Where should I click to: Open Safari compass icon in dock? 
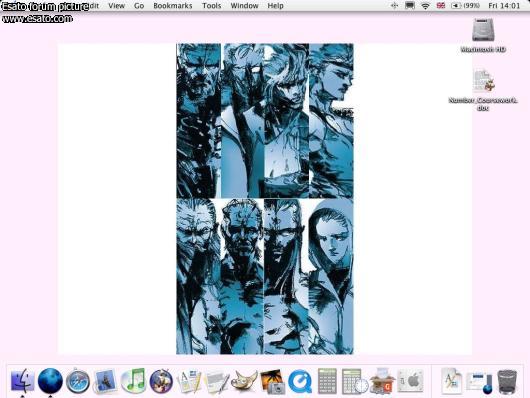pyautogui.click(x=78, y=381)
